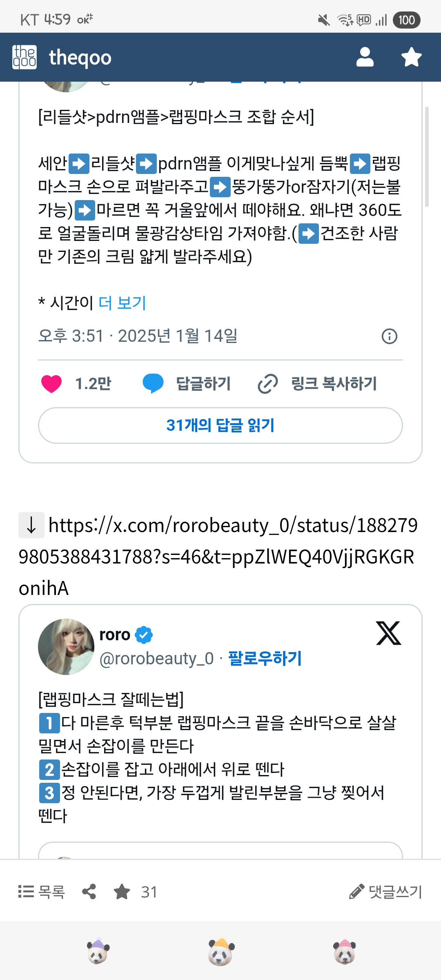Select the purple-hat panda emoji
The width and height of the screenshot is (441, 980).
tap(98, 951)
